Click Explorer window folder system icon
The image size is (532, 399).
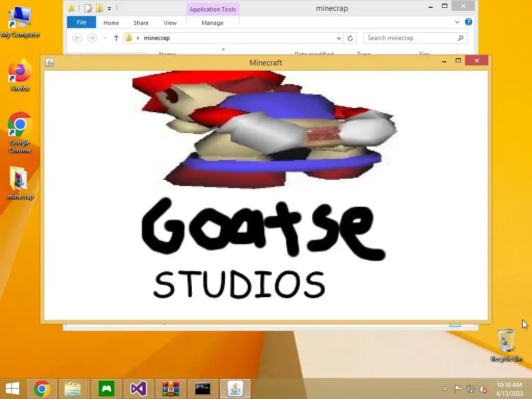click(71, 8)
